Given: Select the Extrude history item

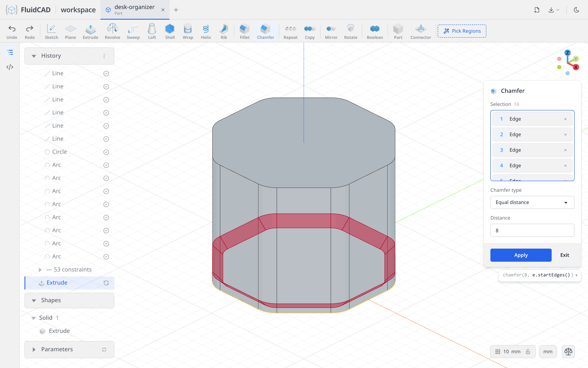Looking at the screenshot, I should (x=69, y=283).
